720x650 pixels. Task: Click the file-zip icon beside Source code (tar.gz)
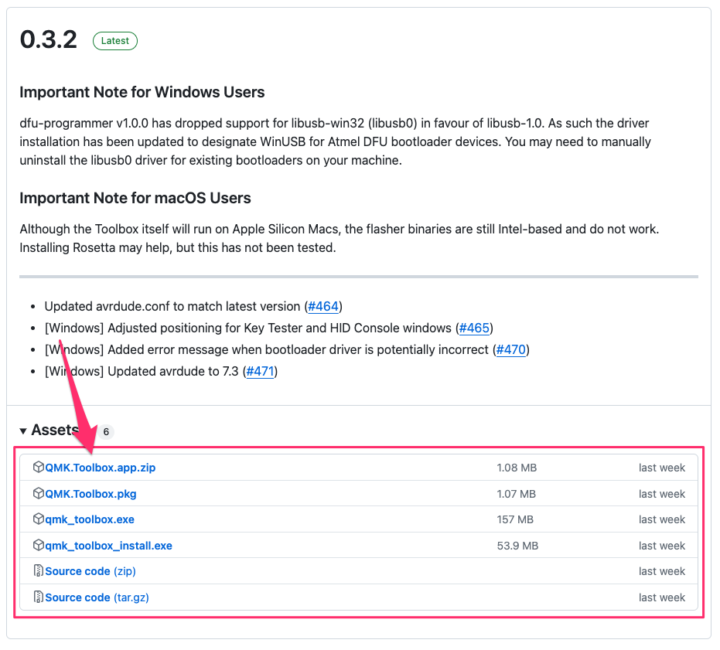(38, 597)
